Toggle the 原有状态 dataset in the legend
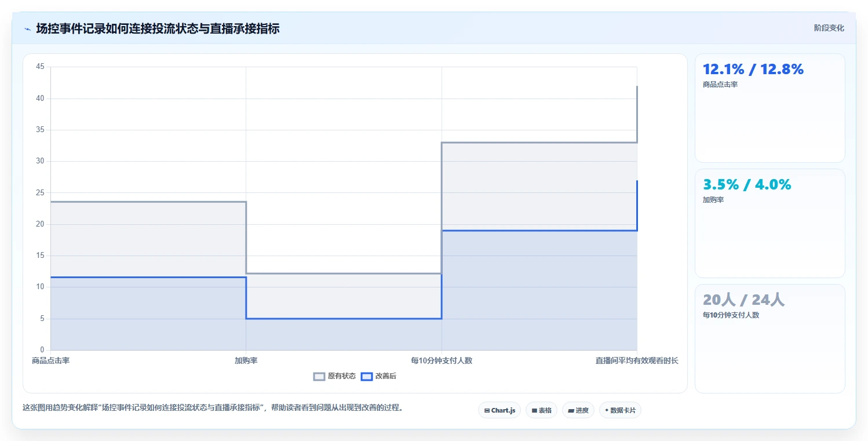The height and width of the screenshot is (441, 868). pos(334,376)
